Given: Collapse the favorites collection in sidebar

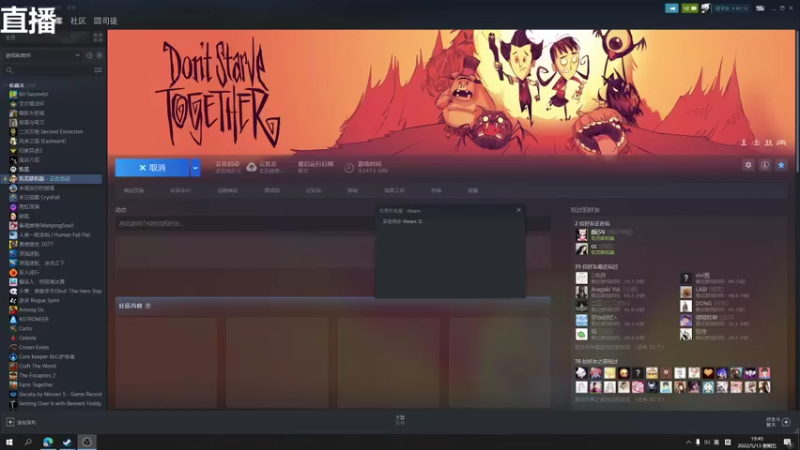Looking at the screenshot, I should click(6, 85).
